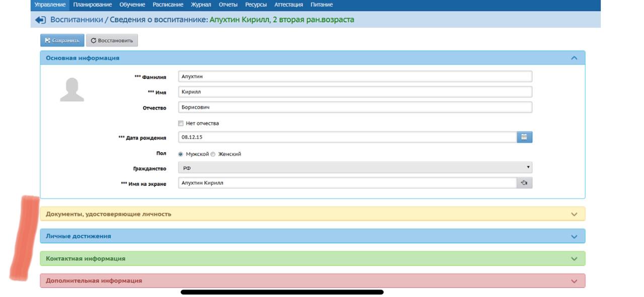The width and height of the screenshot is (644, 297).
Task: Click the Основная информация panel title
Action: (x=83, y=58)
